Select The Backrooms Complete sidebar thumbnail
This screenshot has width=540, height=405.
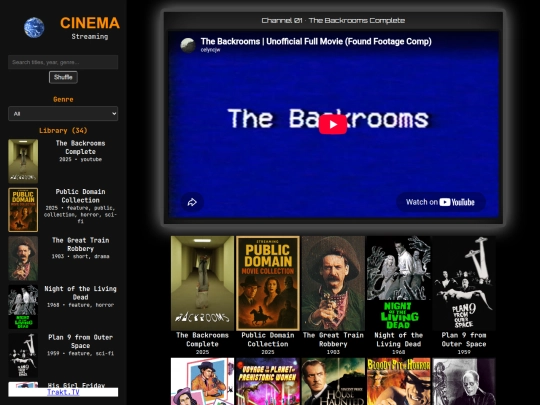(23, 161)
